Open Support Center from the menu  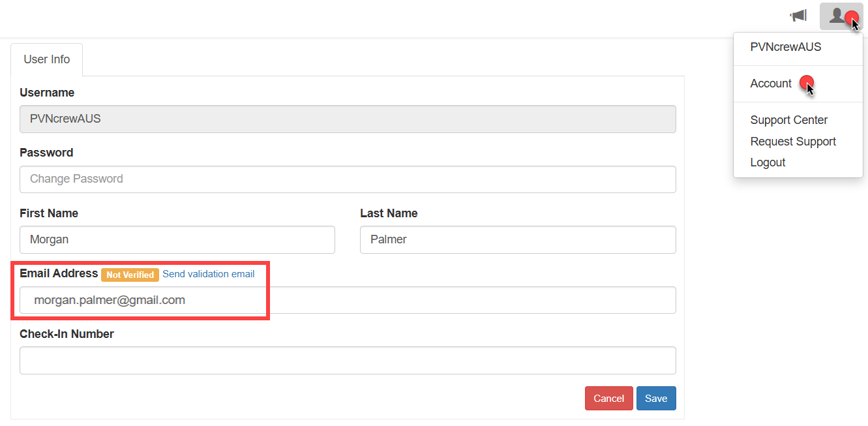pyautogui.click(x=788, y=119)
